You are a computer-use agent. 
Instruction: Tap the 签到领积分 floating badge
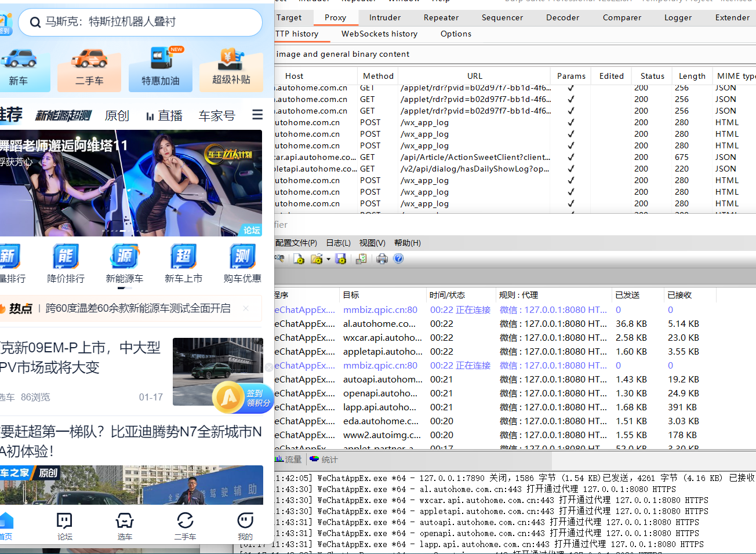coord(242,398)
